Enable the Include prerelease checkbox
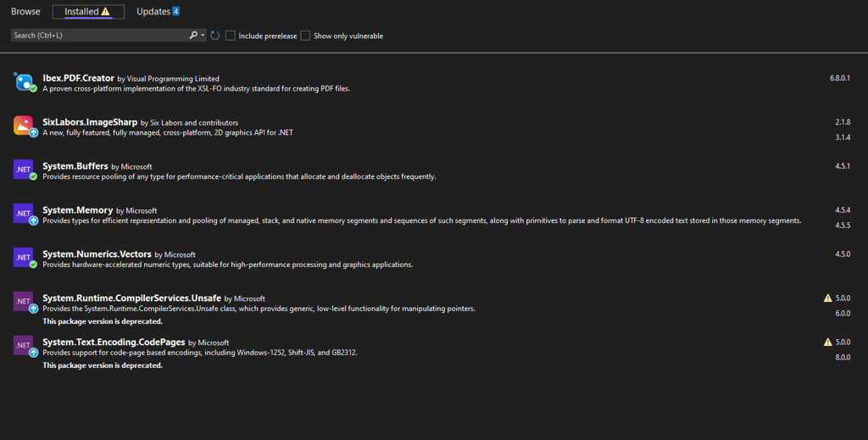 click(231, 36)
